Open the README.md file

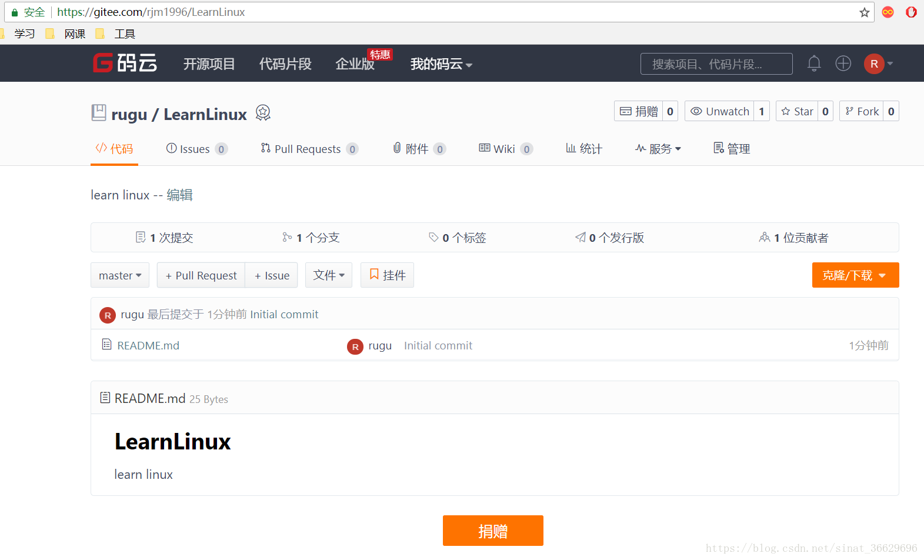point(148,346)
